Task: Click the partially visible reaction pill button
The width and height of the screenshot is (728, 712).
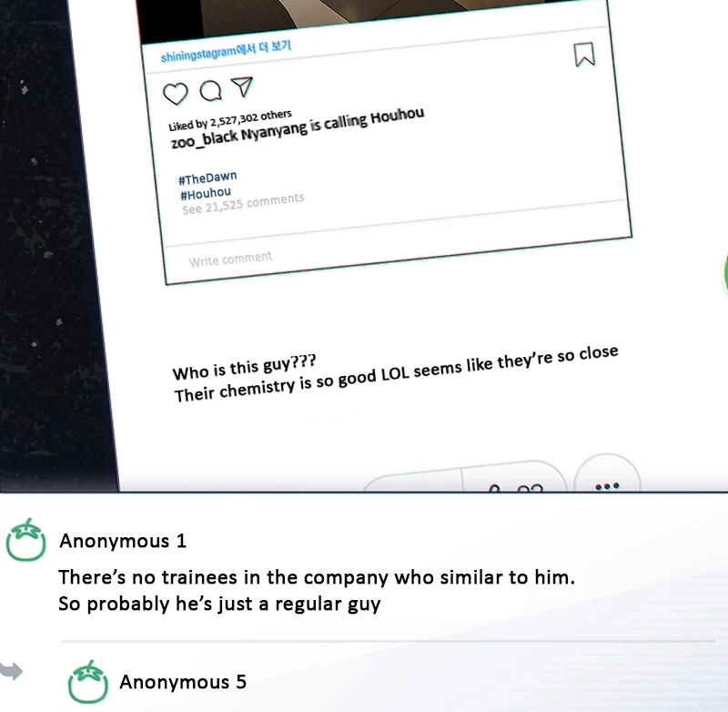Action: [x=464, y=477]
